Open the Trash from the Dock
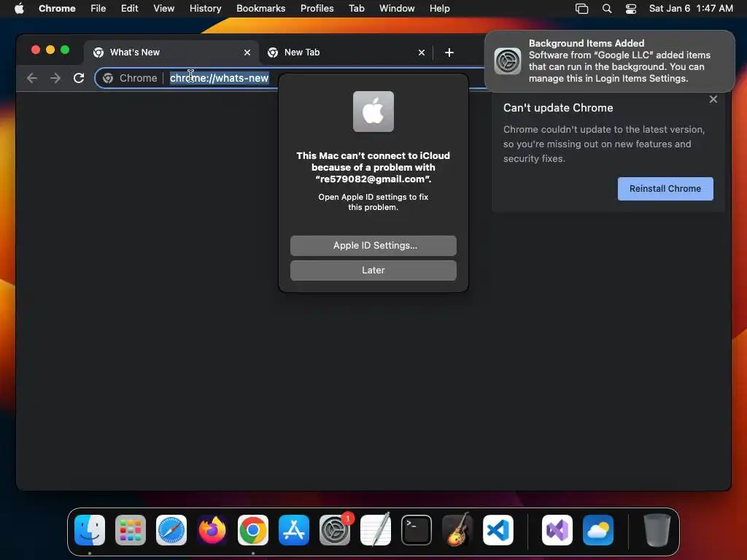The height and width of the screenshot is (560, 747). click(657, 530)
